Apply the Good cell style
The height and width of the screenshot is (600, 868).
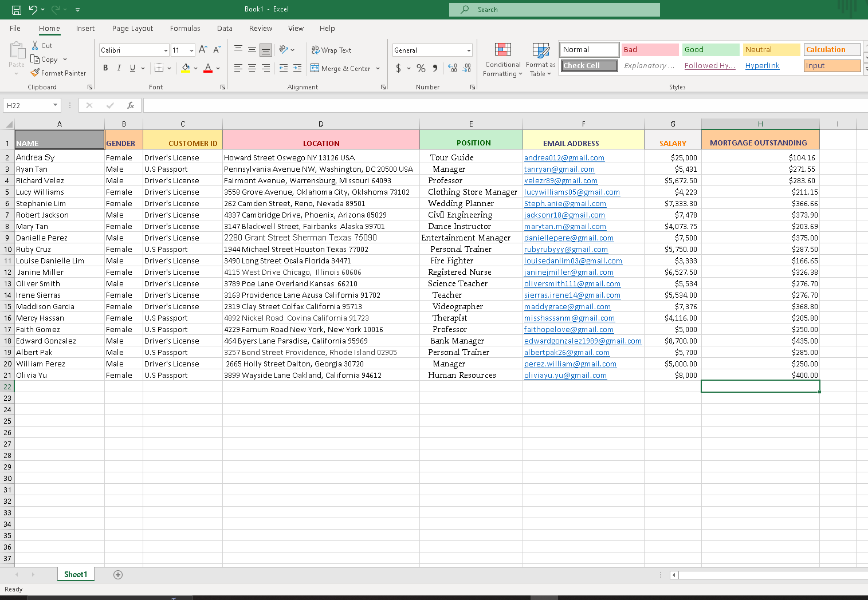711,50
